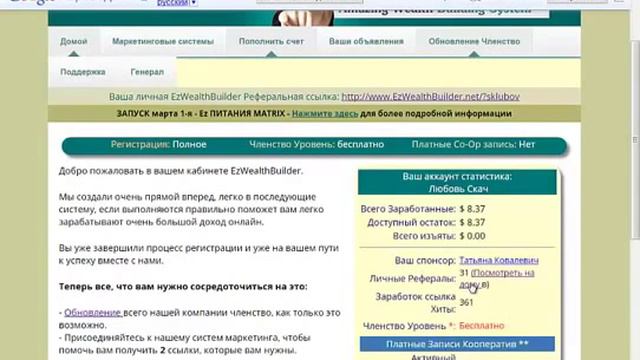Open the Маркетинговые системы menu
Viewport: 640px width, 360px height.
[163, 42]
